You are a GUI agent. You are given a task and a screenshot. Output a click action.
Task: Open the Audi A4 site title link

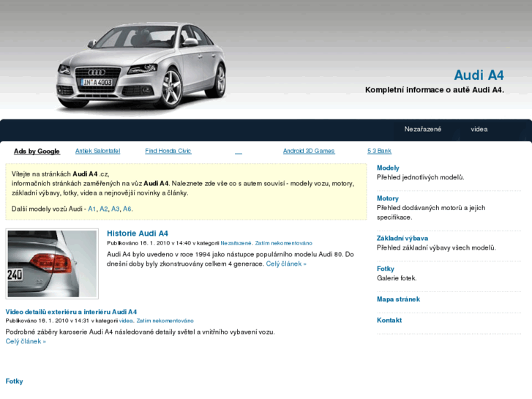click(x=479, y=75)
